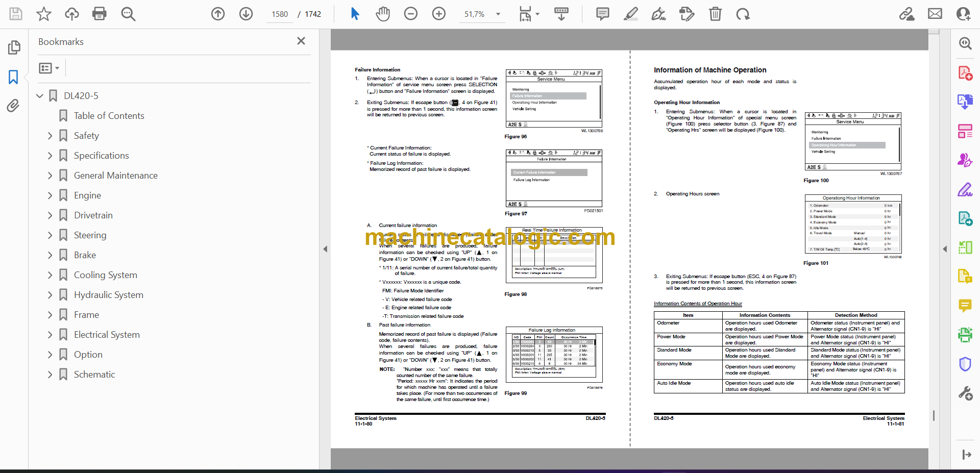
Task: Open the Export PDF tool
Action: coord(965,102)
